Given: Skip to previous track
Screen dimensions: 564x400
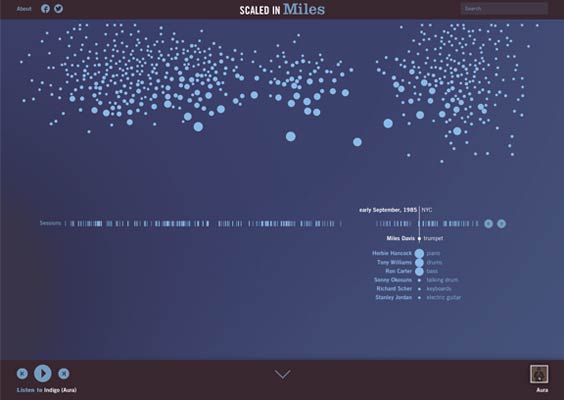Looking at the screenshot, I should coord(22,374).
